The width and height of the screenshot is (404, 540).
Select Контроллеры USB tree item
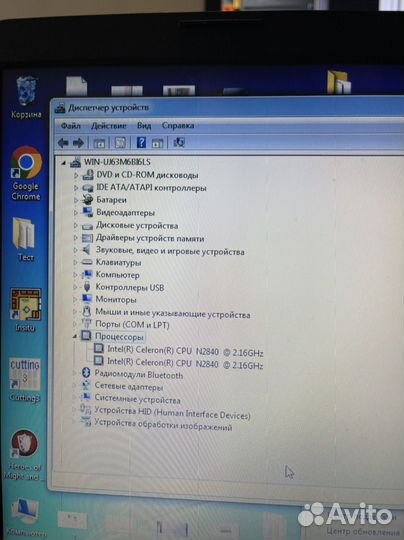[x=130, y=287]
